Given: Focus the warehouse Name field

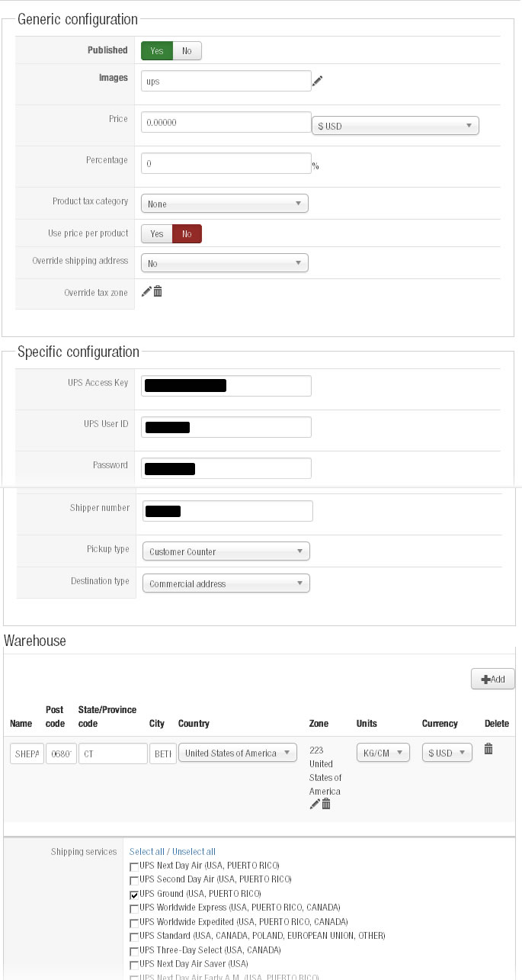Looking at the screenshot, I should 27,753.
